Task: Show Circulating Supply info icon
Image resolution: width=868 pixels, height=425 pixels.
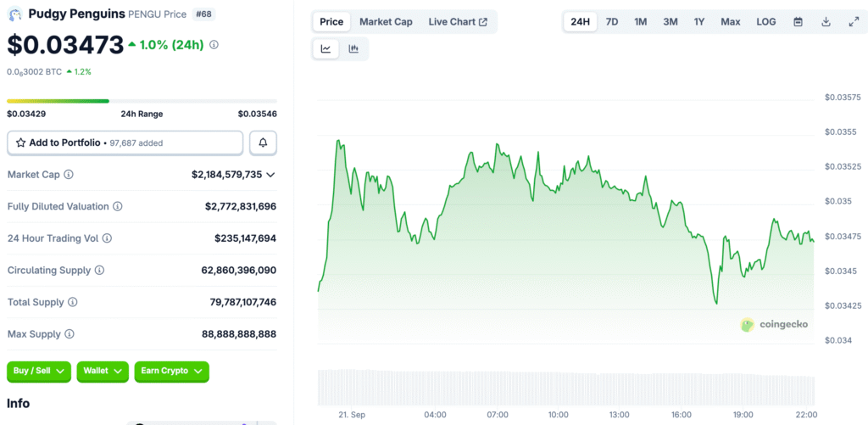Action: click(x=99, y=271)
